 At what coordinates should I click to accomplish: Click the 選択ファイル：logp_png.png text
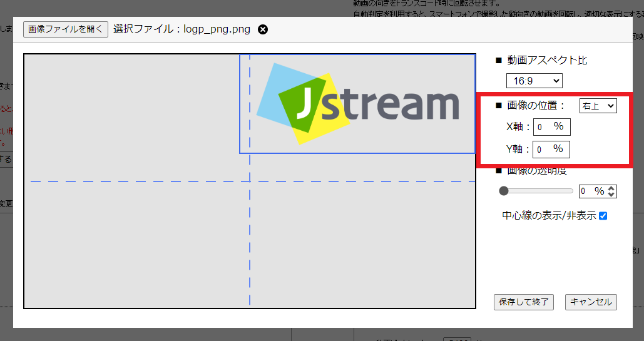pyautogui.click(x=181, y=29)
